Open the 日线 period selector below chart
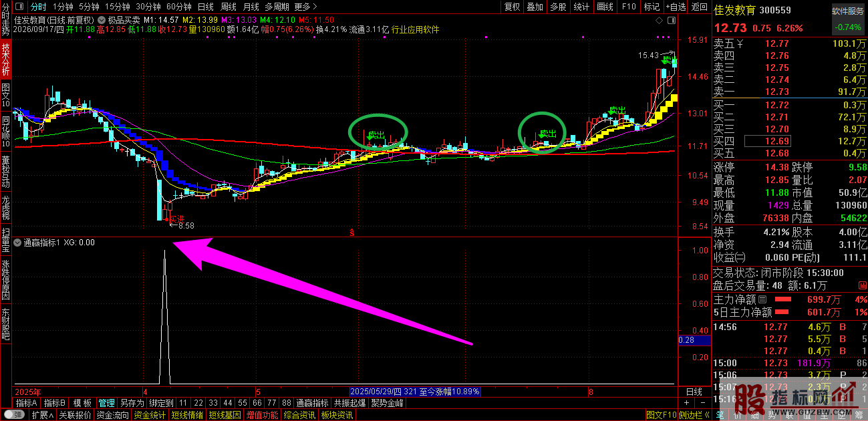 pos(694,392)
